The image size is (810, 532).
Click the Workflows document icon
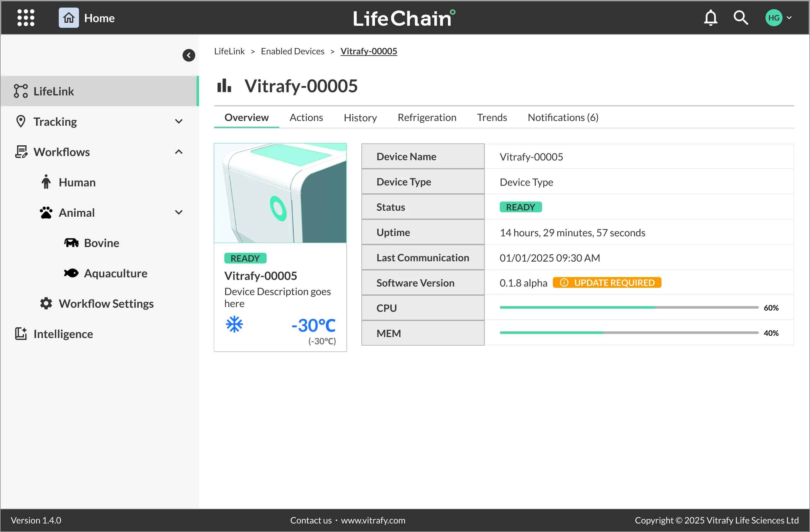(21, 152)
